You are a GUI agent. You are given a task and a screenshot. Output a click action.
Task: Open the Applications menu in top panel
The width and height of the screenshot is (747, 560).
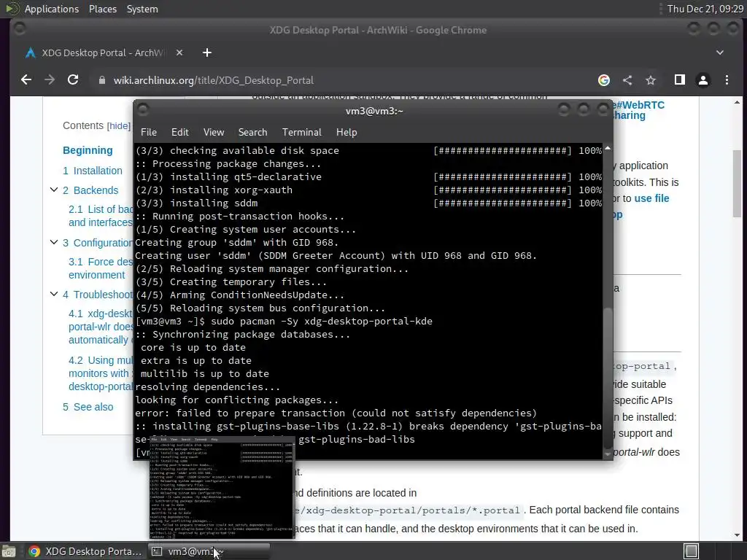52,9
